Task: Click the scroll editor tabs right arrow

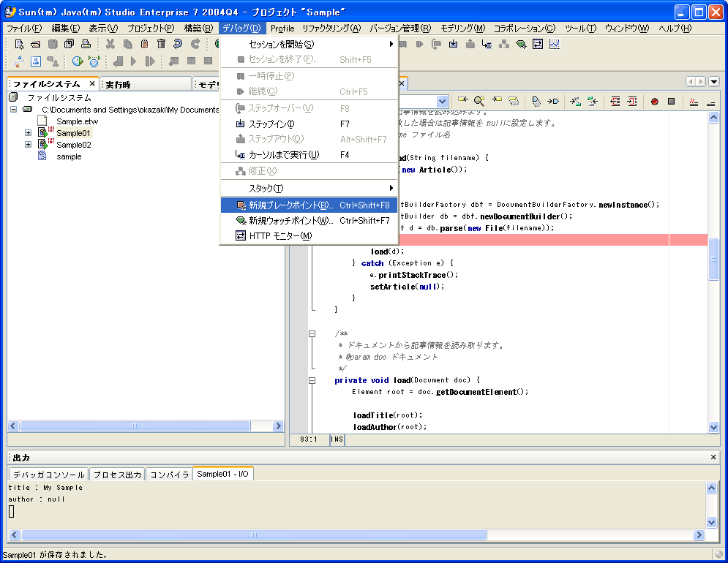Action: 701,82
